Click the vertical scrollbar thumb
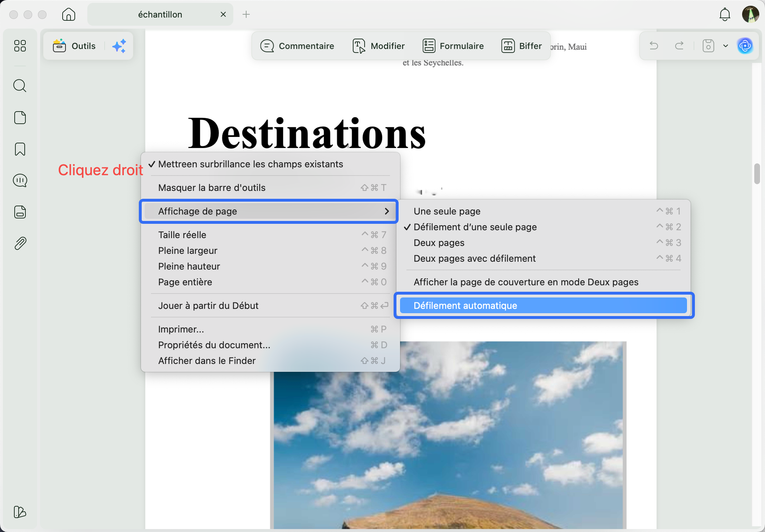 point(757,173)
